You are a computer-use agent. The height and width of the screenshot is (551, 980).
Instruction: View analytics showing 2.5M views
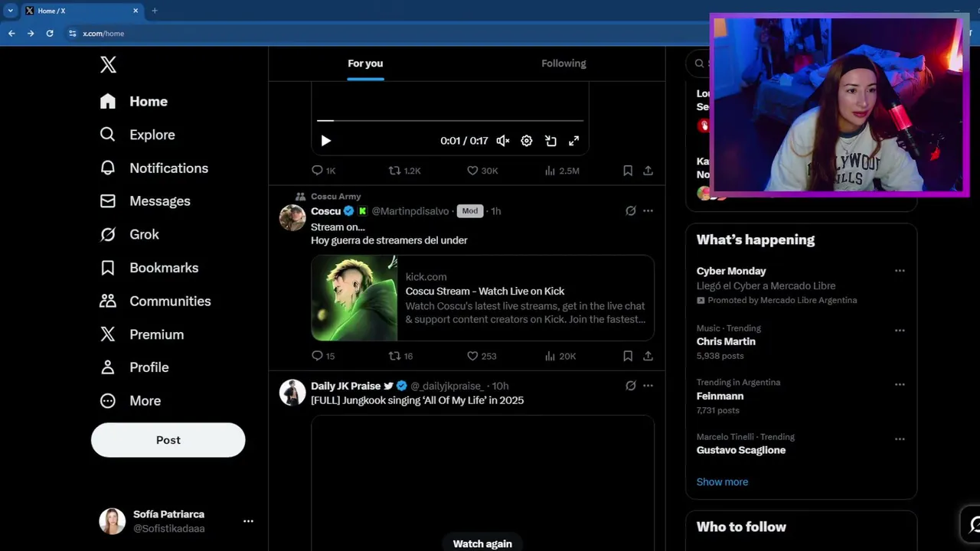click(561, 171)
